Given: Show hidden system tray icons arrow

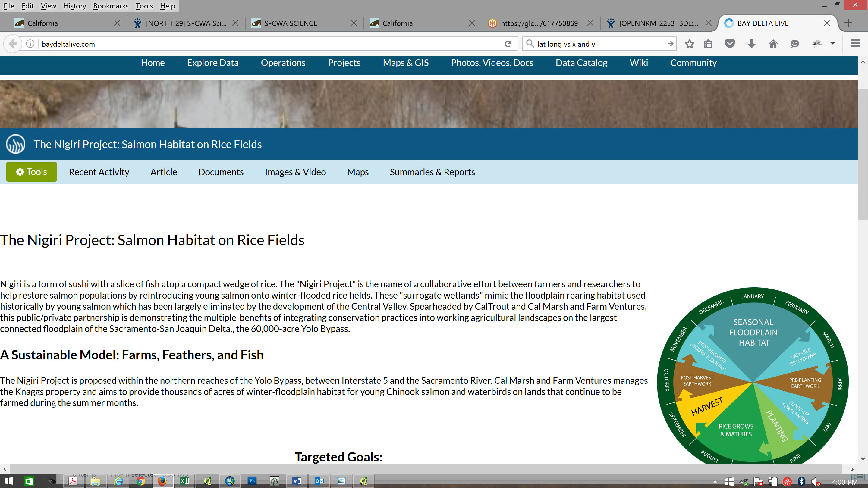Looking at the screenshot, I should (715, 482).
